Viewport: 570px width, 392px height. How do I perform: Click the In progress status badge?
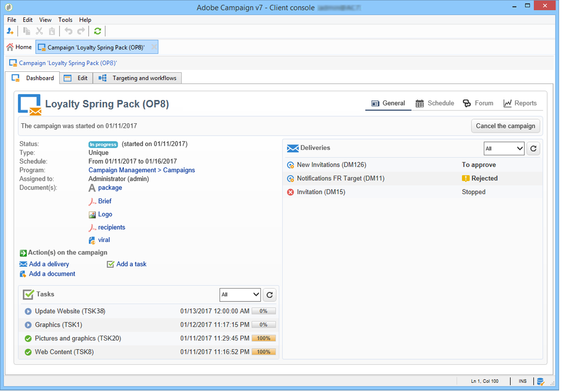tap(103, 145)
